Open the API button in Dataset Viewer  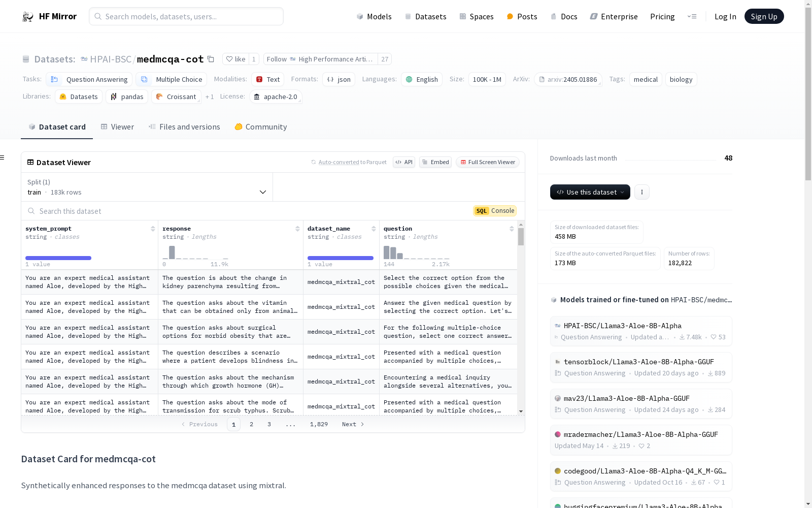click(x=404, y=162)
